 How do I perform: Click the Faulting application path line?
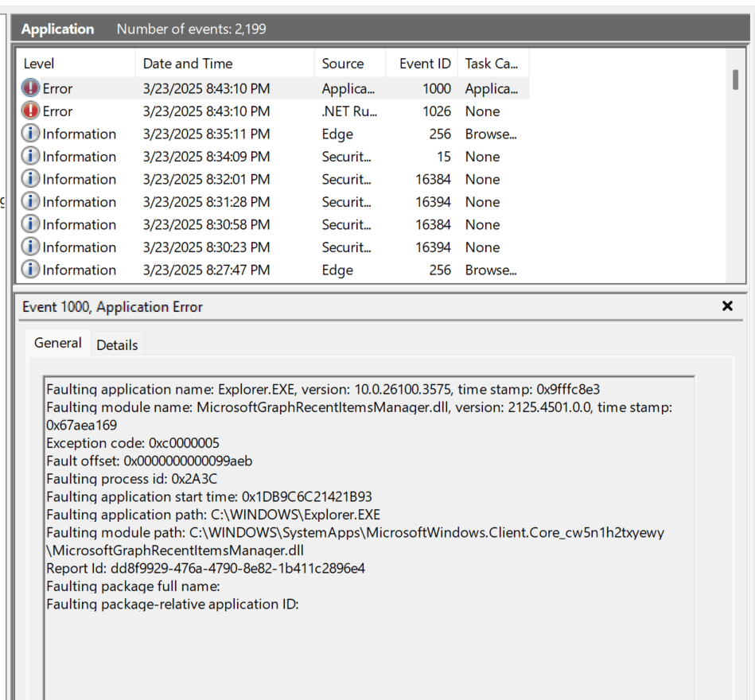click(213, 514)
